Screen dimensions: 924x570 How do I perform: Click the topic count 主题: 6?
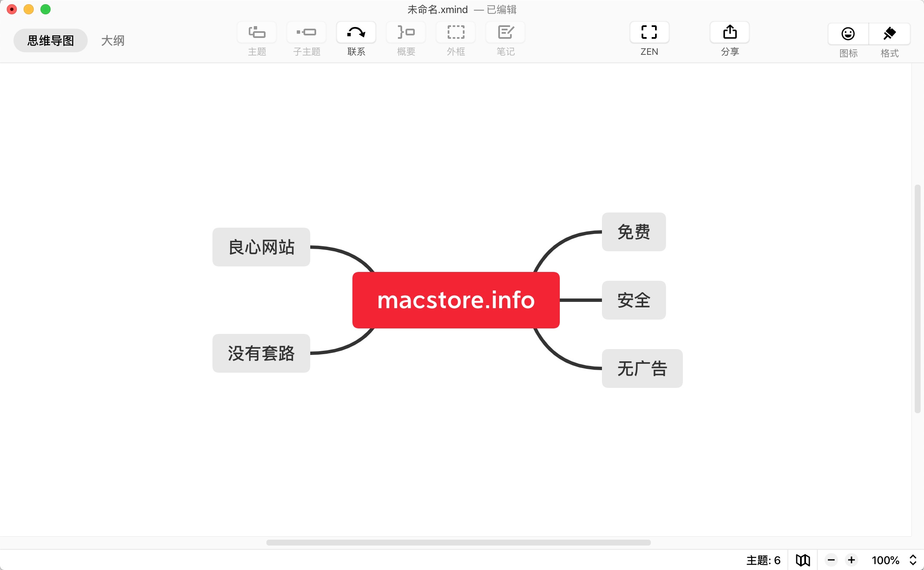pyautogui.click(x=763, y=560)
